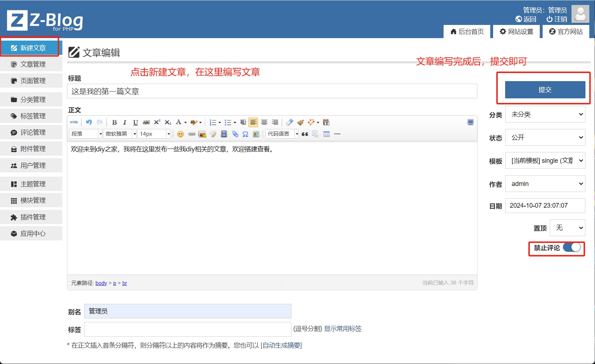Insert a hyperlink in the article body
Screen dimensions: 595x364
pyautogui.click(x=192, y=134)
